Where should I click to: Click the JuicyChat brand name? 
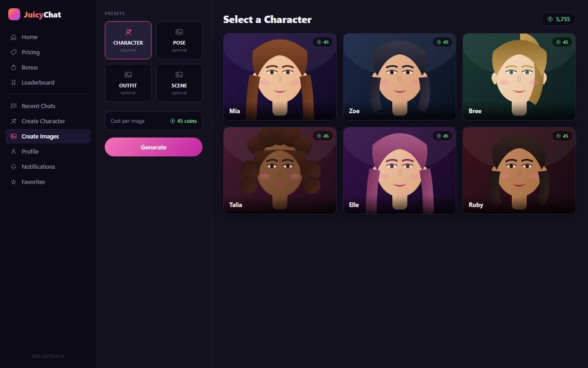[x=42, y=15]
